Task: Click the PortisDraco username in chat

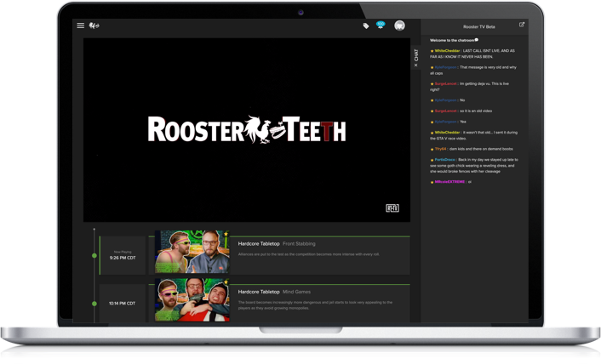Action: pyautogui.click(x=444, y=160)
